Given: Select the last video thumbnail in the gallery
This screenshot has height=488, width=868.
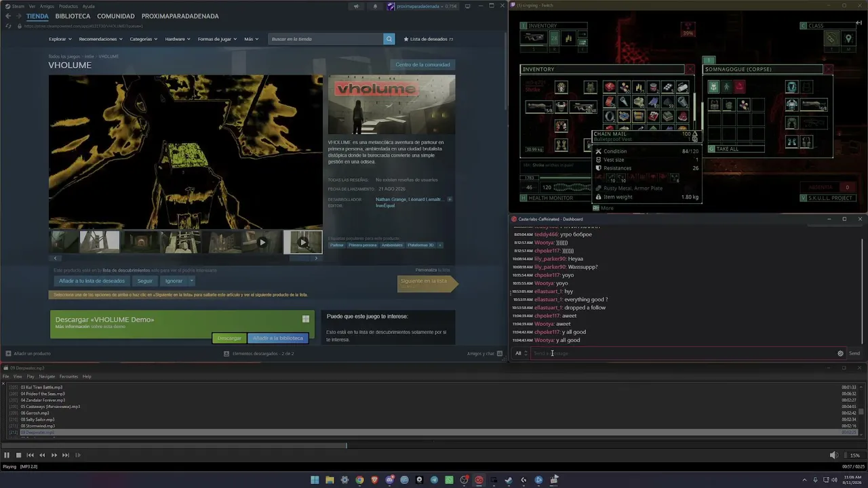Looking at the screenshot, I should click(x=302, y=242).
